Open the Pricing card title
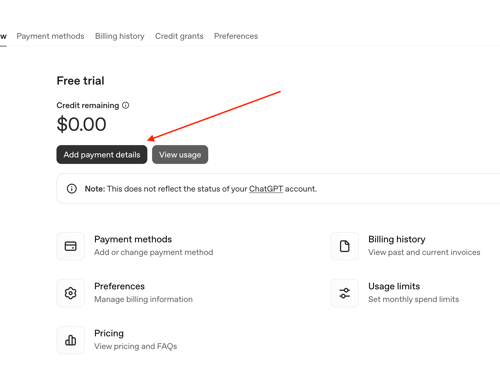The image size is (500, 376). [x=109, y=333]
